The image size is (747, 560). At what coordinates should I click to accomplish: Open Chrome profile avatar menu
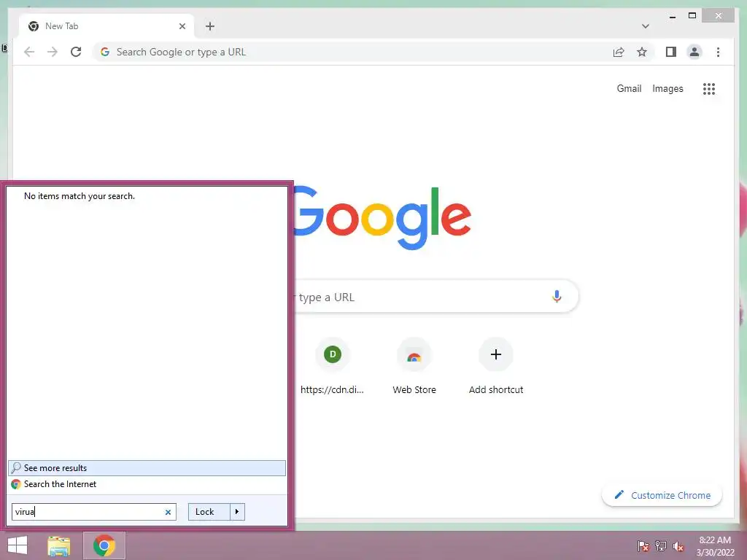[x=694, y=52]
